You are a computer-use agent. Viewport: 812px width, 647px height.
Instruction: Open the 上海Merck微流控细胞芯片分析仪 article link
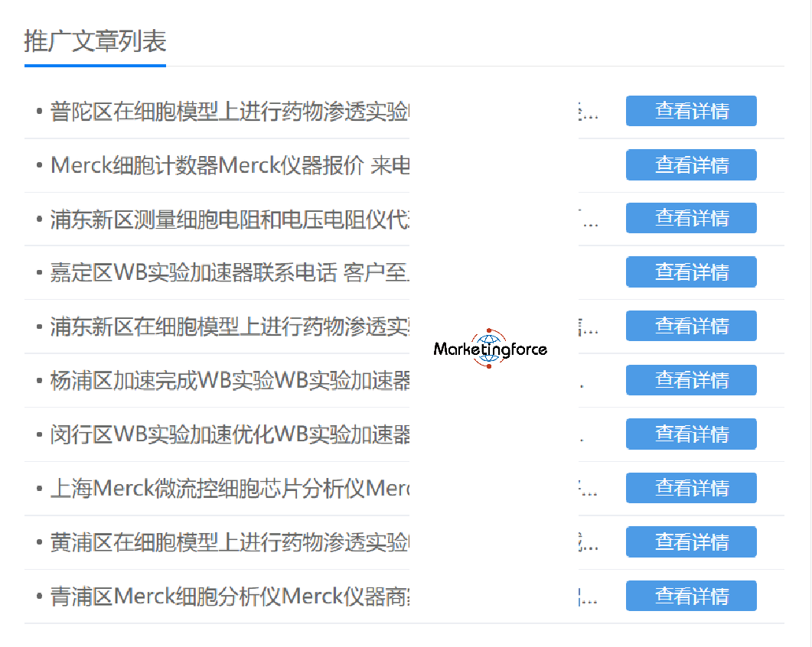pos(230,489)
